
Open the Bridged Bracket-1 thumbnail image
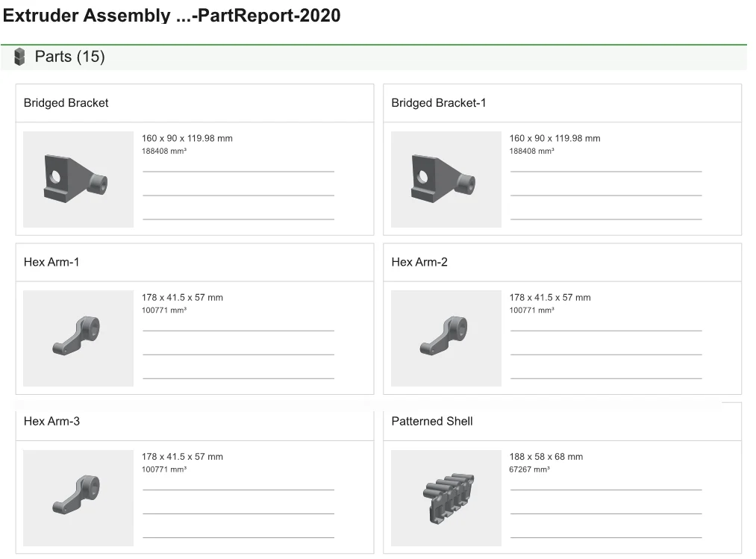pos(446,180)
